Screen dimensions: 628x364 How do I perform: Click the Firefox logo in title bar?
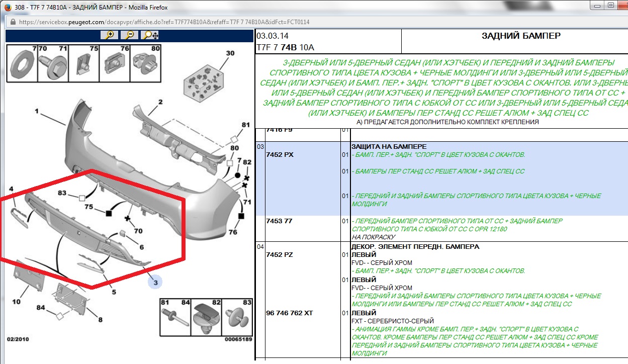point(8,7)
